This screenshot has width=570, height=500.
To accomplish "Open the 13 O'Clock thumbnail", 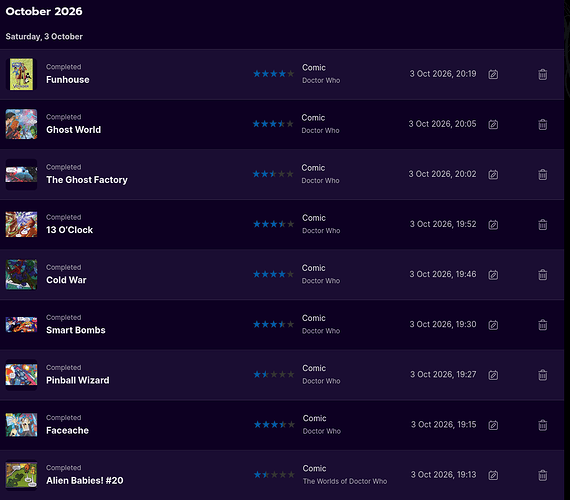I will (21, 224).
